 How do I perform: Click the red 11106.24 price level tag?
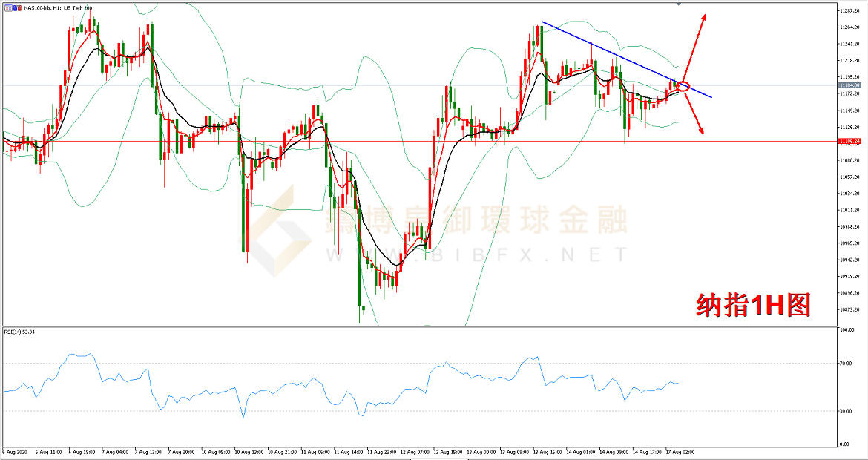(849, 141)
